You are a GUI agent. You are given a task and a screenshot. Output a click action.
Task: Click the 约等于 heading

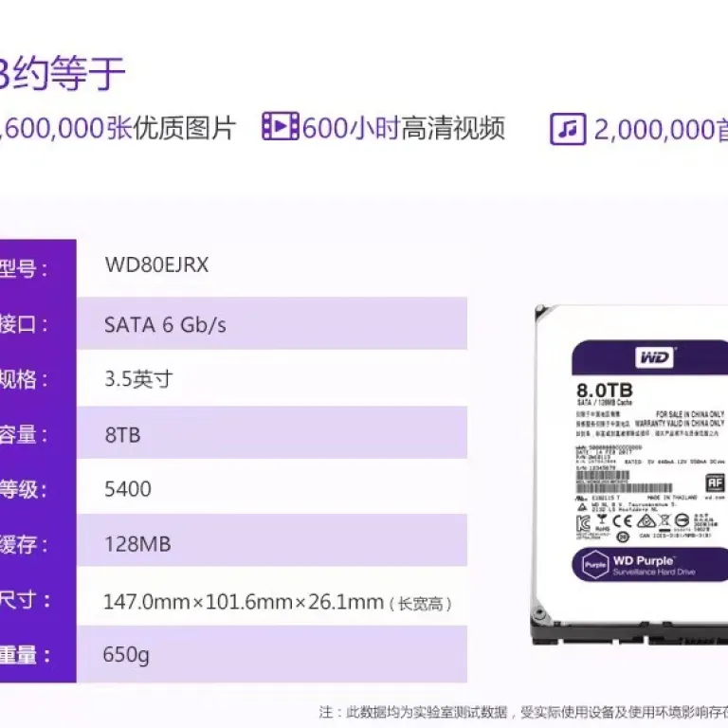tap(69, 72)
